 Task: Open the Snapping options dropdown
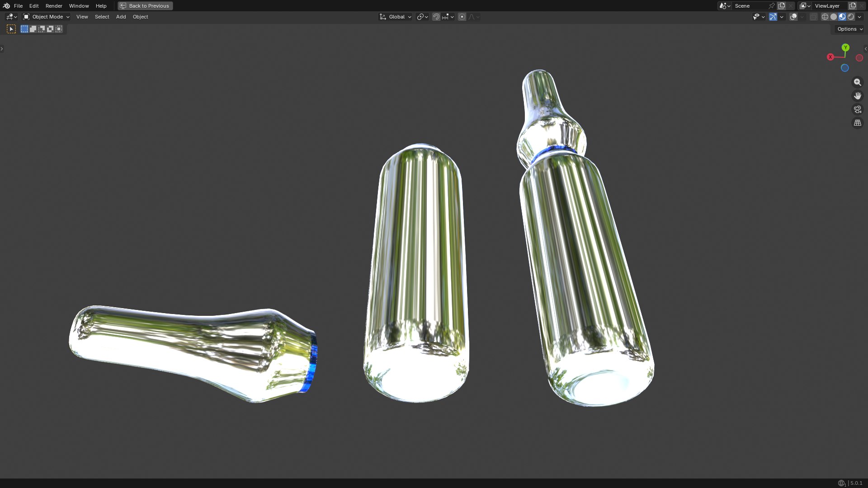click(448, 17)
